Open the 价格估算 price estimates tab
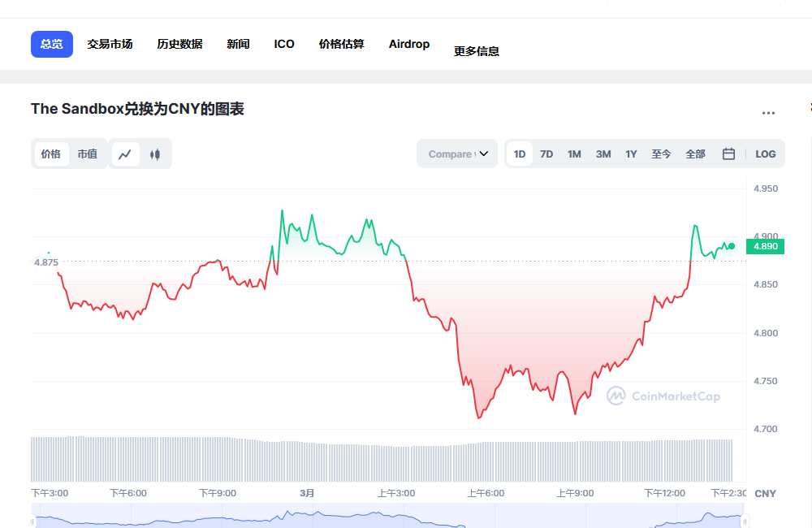The height and width of the screenshot is (528, 812). coord(342,44)
